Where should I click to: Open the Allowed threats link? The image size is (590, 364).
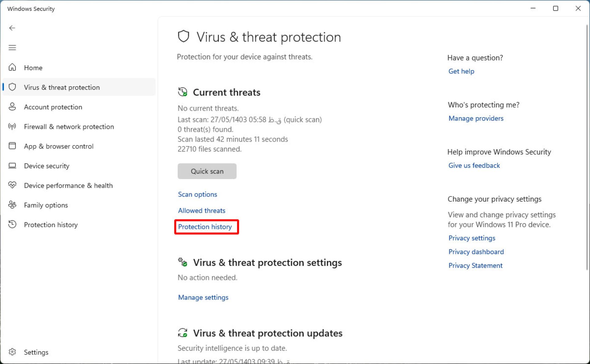click(x=202, y=210)
